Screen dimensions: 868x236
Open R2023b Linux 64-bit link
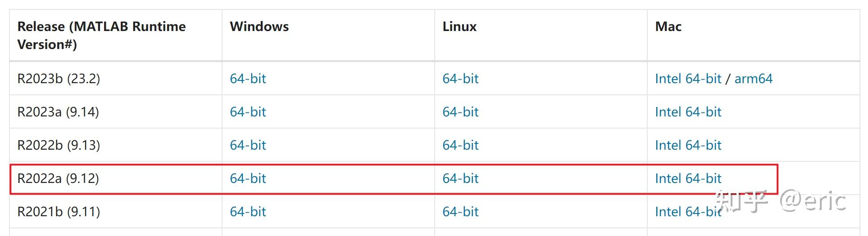pos(460,79)
